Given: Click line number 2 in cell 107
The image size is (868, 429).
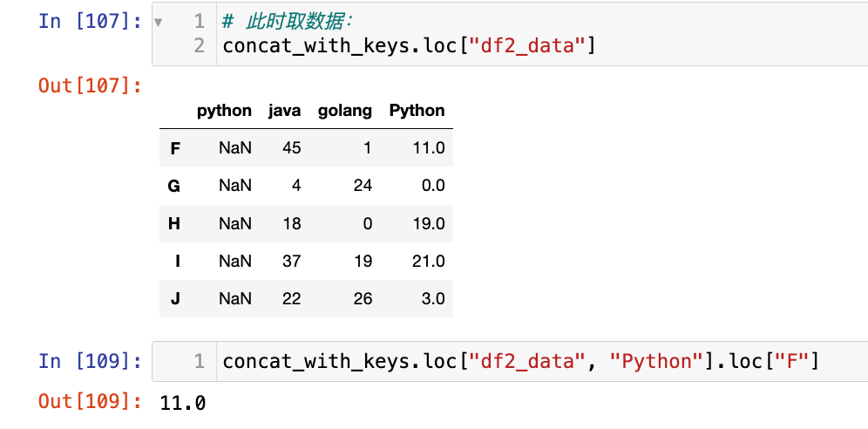Looking at the screenshot, I should [x=200, y=45].
